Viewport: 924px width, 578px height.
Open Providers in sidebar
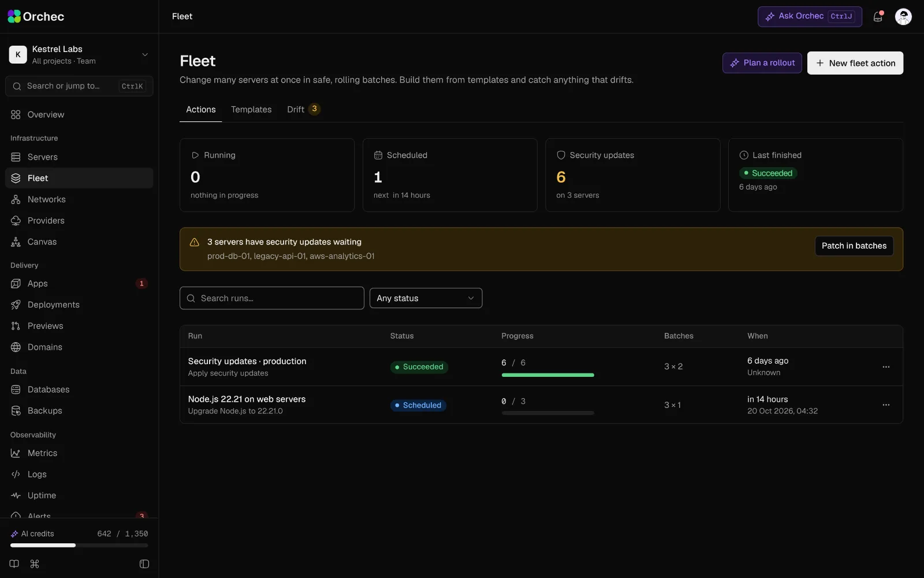(x=79, y=220)
